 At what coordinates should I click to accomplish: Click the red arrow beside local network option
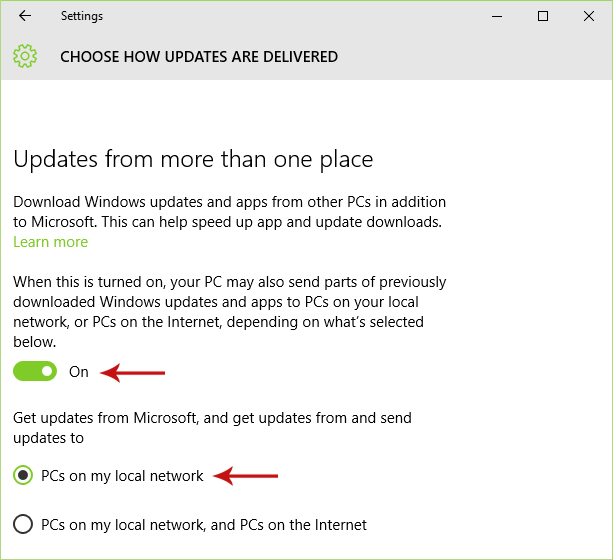tap(247, 477)
